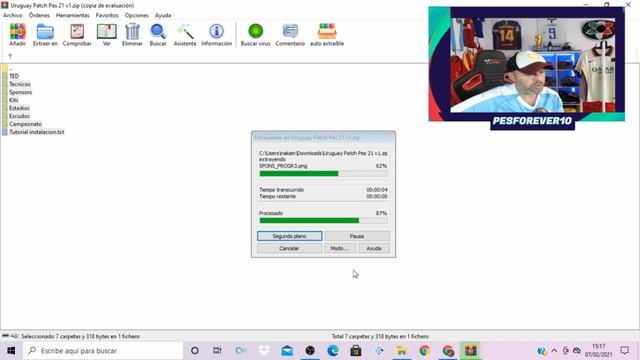Click the Ayuda button in extraction dialog
The image size is (640, 360).
[x=374, y=248]
